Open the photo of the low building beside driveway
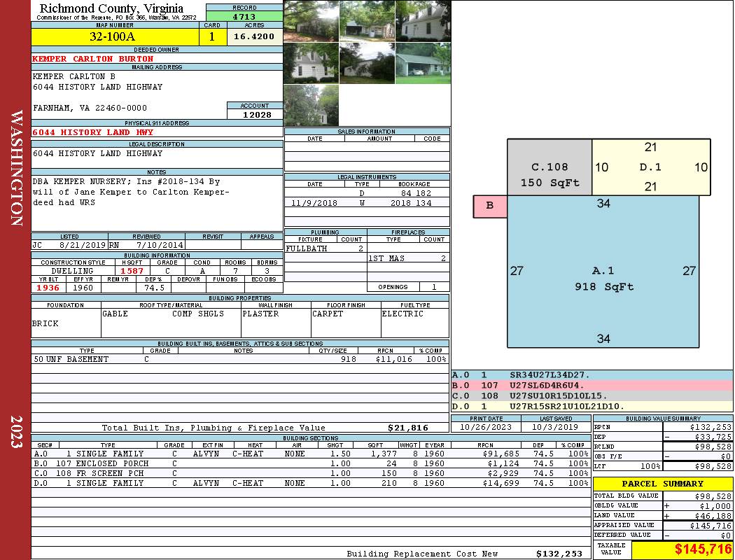Screen dimensions: 735x560 click(x=367, y=21)
